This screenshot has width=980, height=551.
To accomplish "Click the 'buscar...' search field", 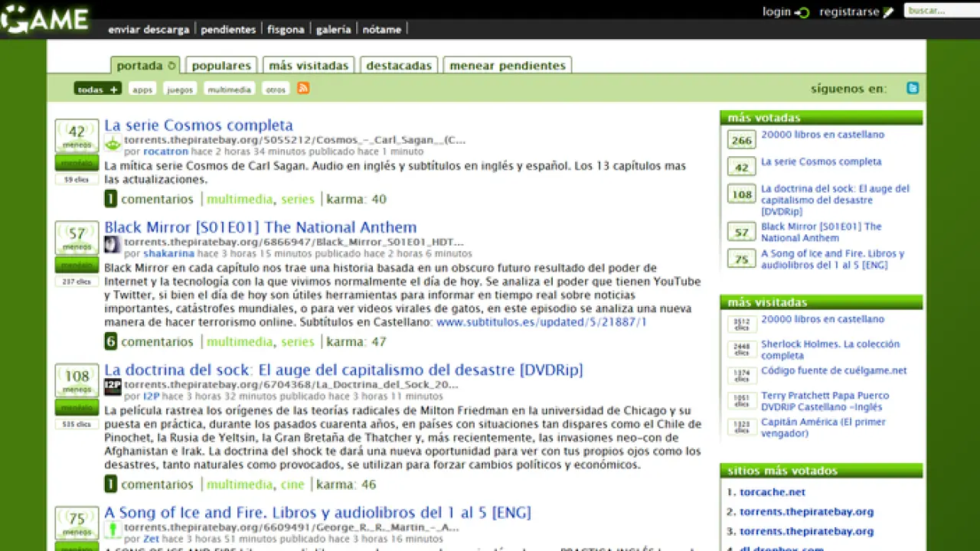I will click(x=940, y=11).
